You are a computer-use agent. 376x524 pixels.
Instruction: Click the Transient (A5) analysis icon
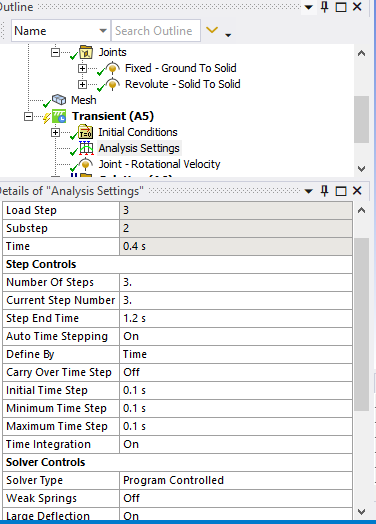59,116
